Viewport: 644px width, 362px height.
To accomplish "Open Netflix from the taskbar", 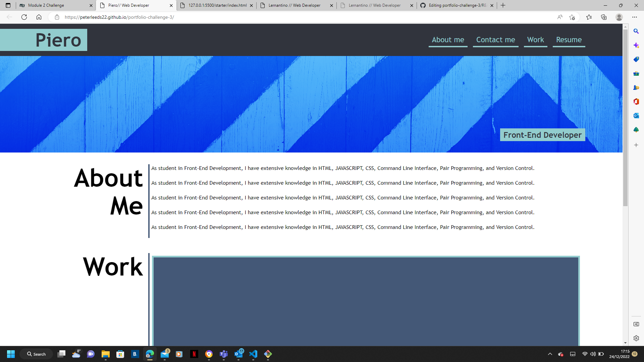I will (194, 354).
